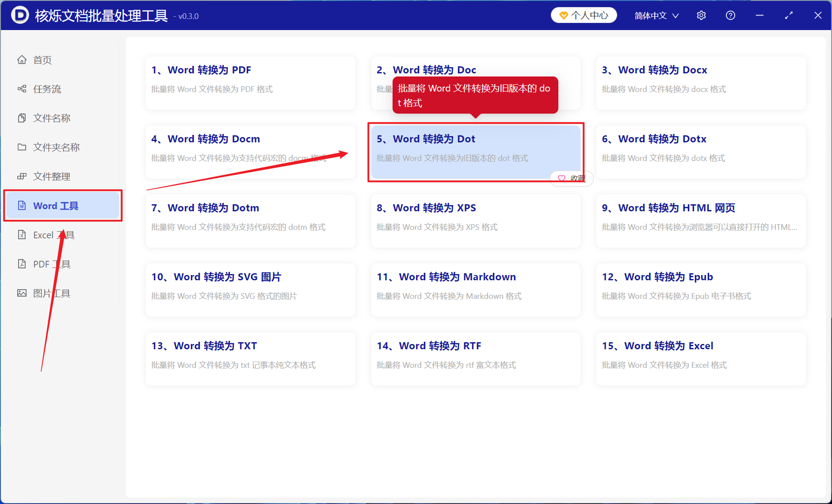Viewport: 832px width, 504px height.
Task: Click the file name icon beside 文件名称
Action: pos(22,118)
